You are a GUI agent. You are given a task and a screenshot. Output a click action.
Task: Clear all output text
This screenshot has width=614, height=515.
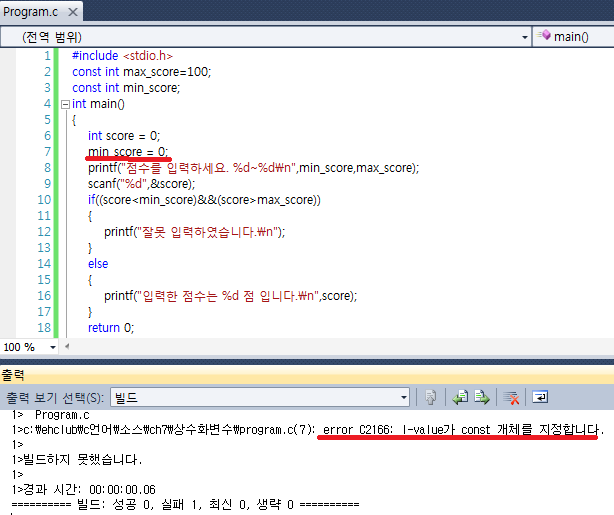[511, 398]
